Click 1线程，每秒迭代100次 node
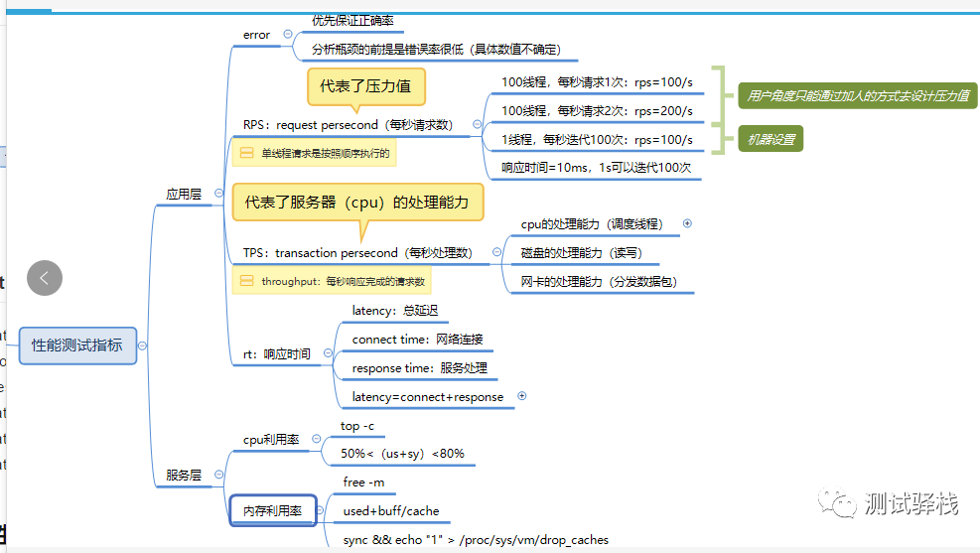Screen dimensions: 980x553 (x=597, y=140)
